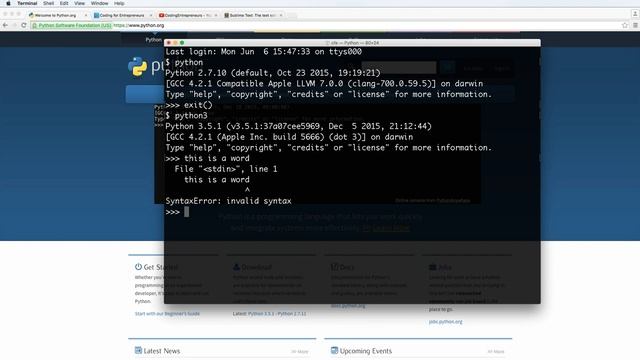
Task: Click the 'SyntaxError: invalid syntax' line
Action: coord(229,201)
